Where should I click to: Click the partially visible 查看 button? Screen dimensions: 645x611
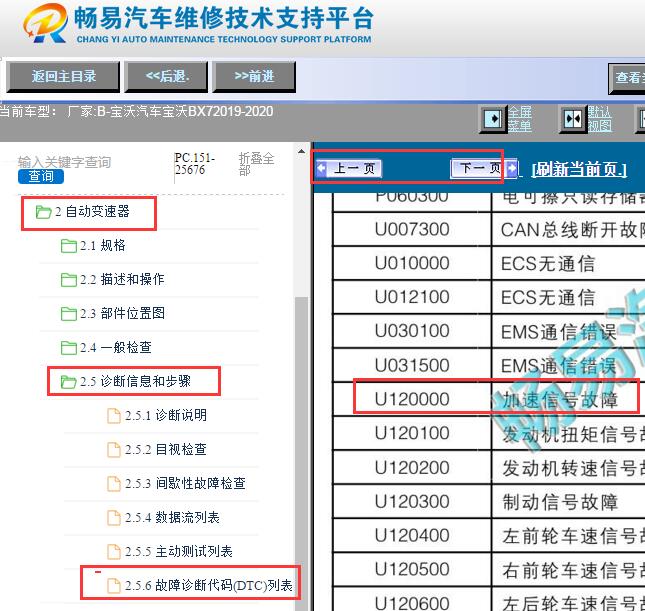pos(627,78)
